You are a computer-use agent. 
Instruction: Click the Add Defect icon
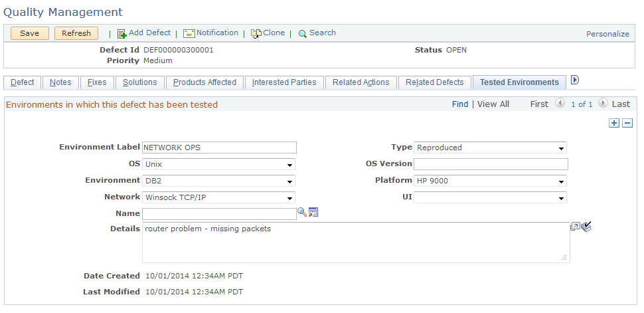click(122, 34)
